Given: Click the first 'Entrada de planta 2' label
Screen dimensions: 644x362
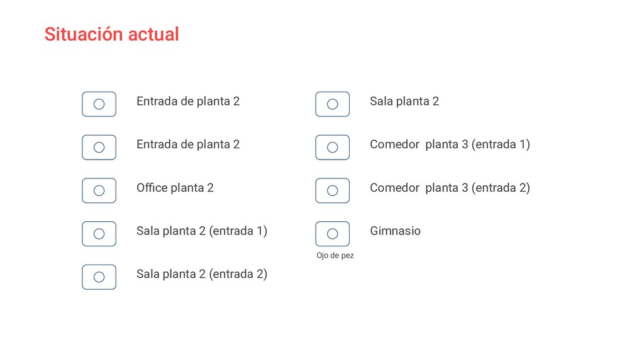Looking at the screenshot, I should (188, 101).
